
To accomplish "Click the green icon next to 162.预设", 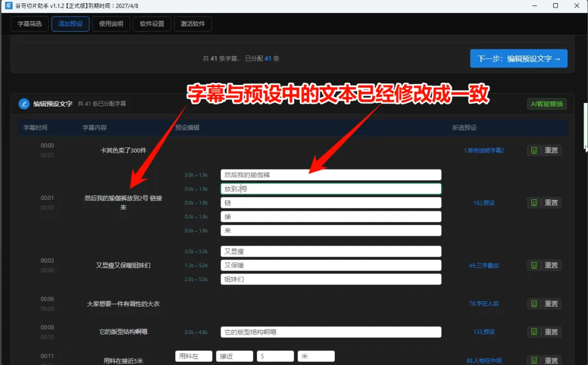I will (534, 203).
